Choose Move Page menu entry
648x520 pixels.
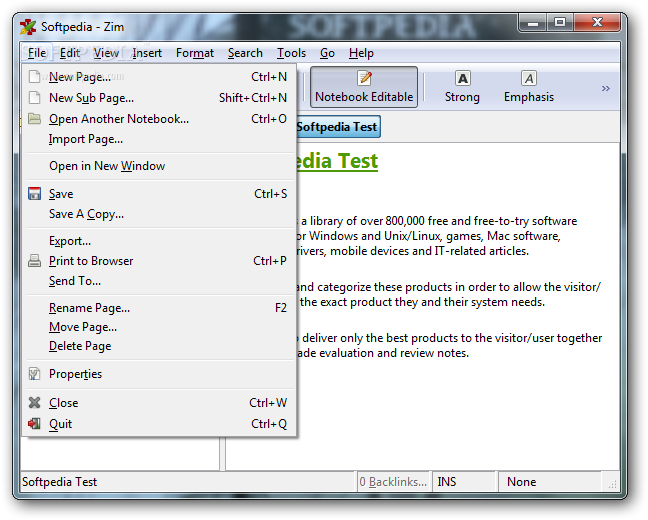[x=161, y=327]
